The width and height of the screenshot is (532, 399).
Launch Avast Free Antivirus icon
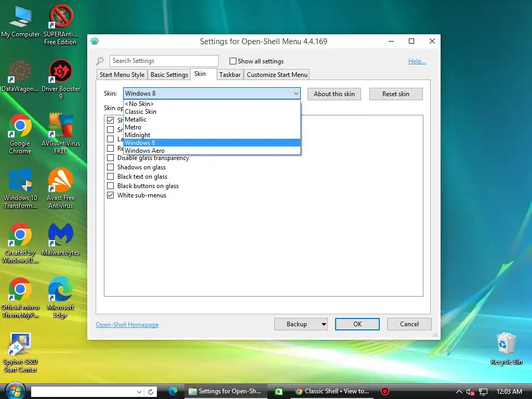click(x=61, y=189)
